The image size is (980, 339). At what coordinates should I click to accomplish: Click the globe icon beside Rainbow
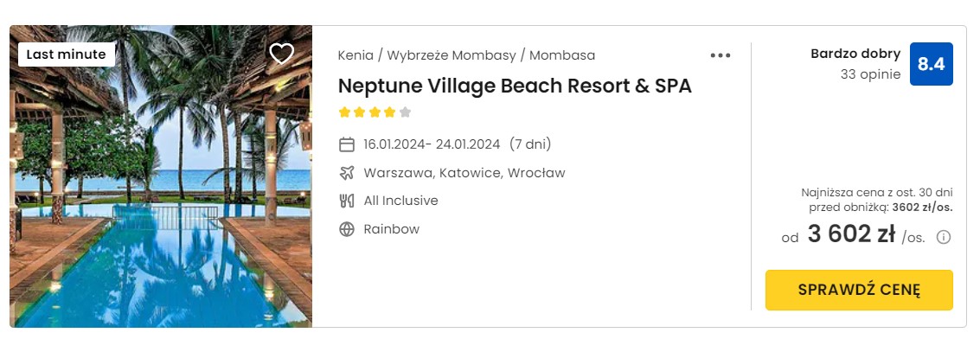[x=346, y=229]
